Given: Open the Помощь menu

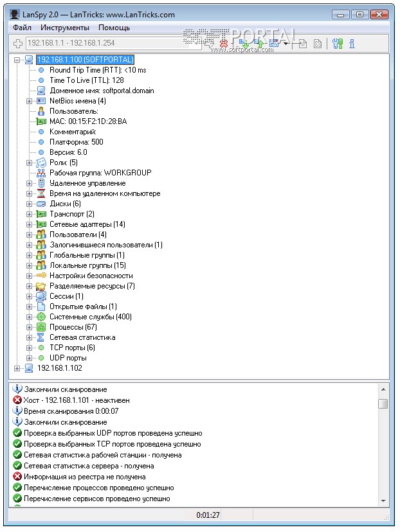Looking at the screenshot, I should click(x=114, y=28).
